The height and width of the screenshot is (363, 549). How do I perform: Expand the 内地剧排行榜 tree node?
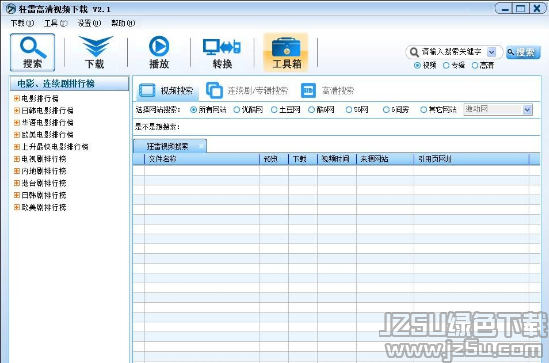point(16,171)
